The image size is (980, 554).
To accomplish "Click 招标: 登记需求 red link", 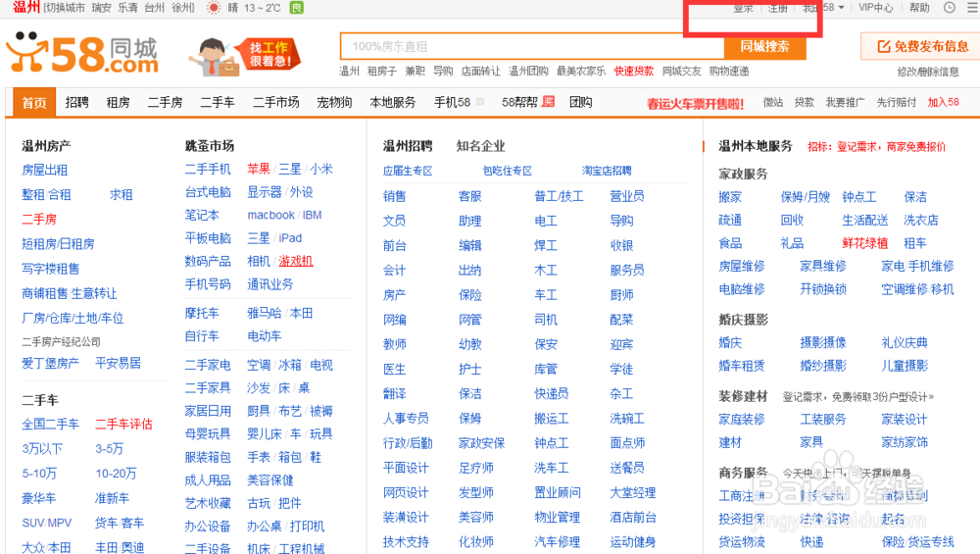I will [x=876, y=147].
